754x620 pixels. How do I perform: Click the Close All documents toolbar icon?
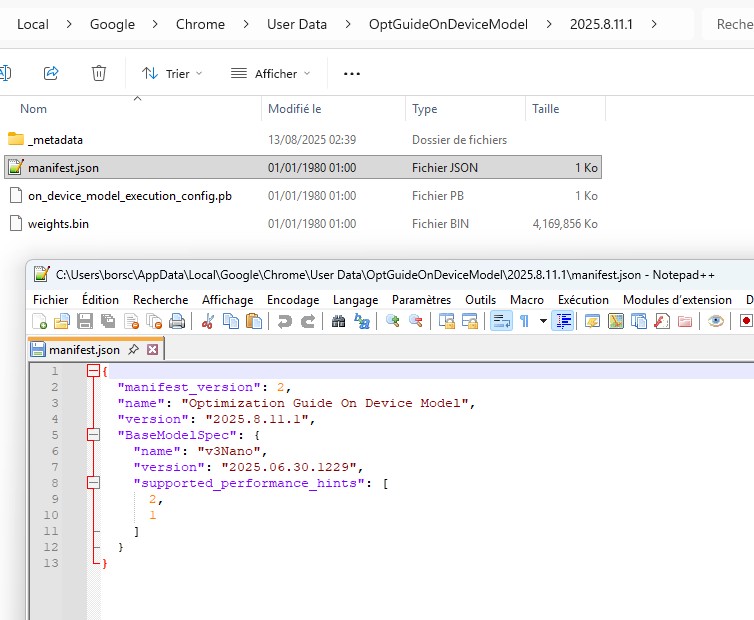tap(154, 321)
